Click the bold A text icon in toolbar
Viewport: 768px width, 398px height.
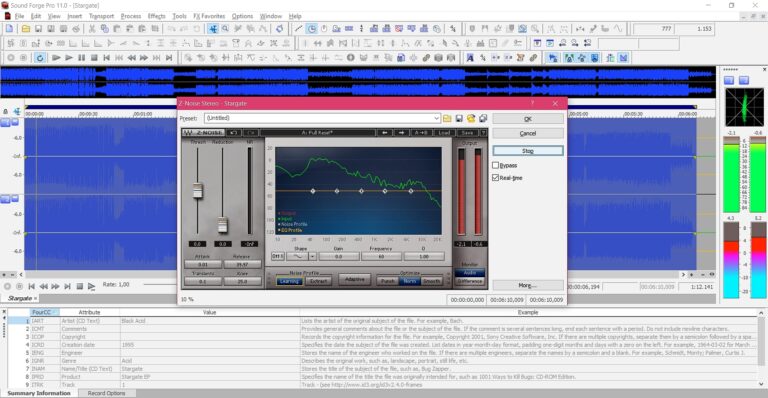click(470, 58)
